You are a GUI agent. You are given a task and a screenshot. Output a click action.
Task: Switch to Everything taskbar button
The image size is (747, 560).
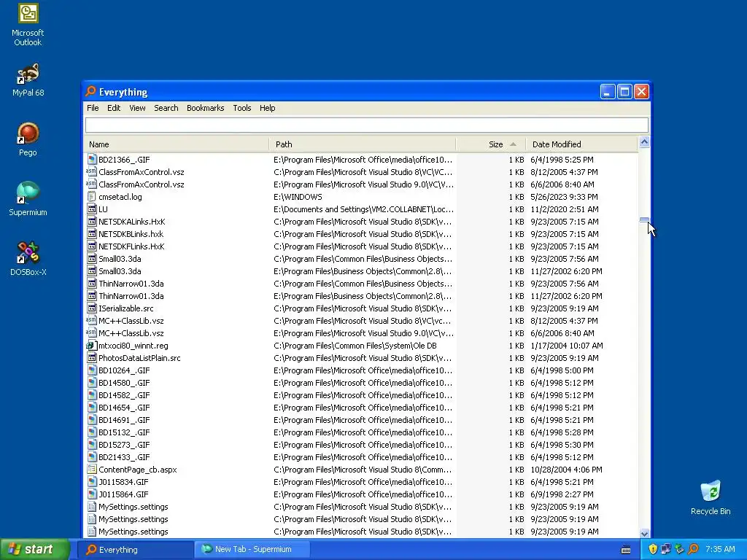pos(135,550)
